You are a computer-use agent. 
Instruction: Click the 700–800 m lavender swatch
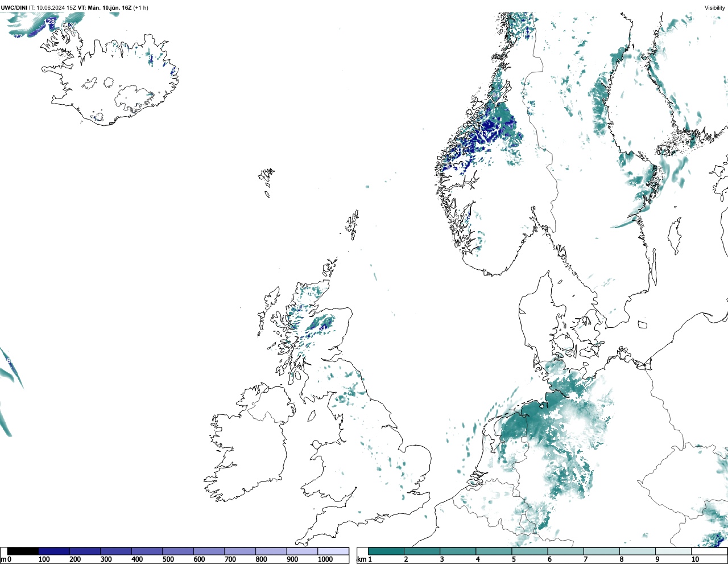click(x=240, y=551)
